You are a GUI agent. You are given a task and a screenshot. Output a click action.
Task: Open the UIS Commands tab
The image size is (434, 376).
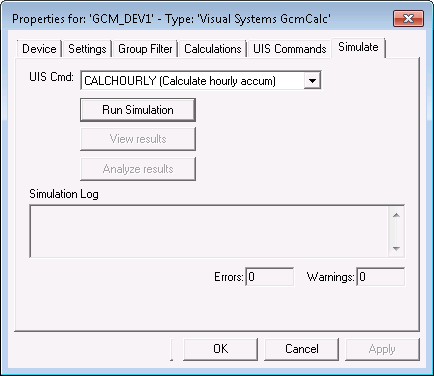(289, 49)
